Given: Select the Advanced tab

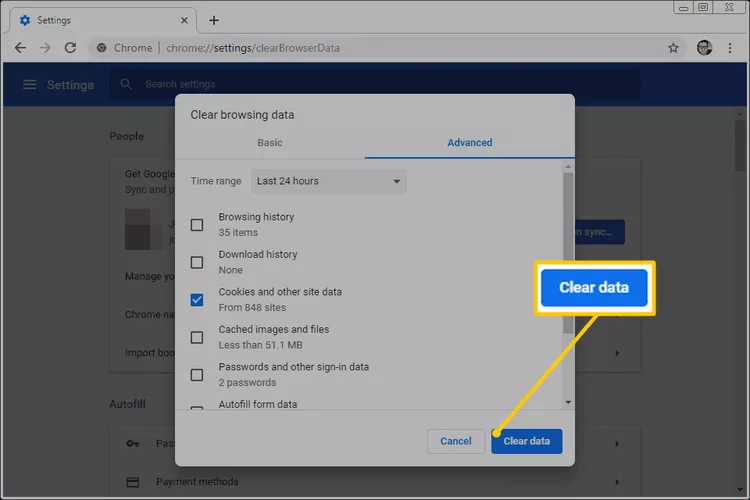Looking at the screenshot, I should [x=469, y=143].
